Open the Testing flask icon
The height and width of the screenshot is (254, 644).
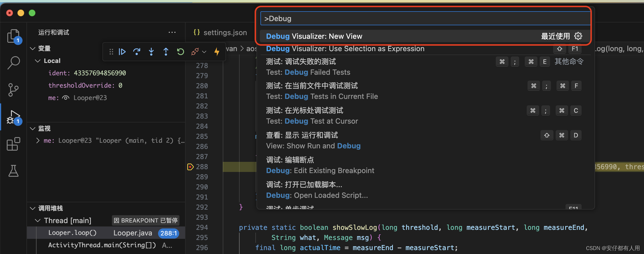pyautogui.click(x=13, y=171)
